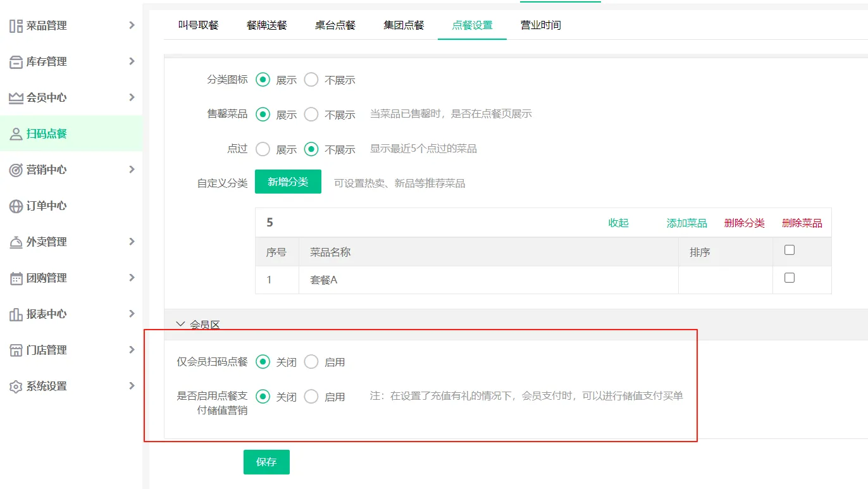The height and width of the screenshot is (489, 868).
Task: Click the 营销中心 target icon
Action: click(x=16, y=170)
